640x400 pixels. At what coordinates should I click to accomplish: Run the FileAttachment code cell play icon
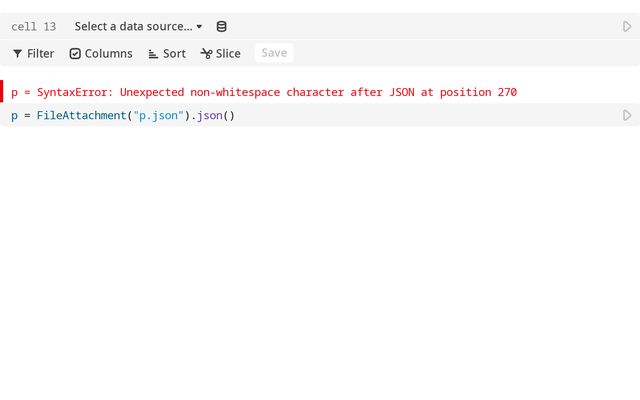(627, 116)
